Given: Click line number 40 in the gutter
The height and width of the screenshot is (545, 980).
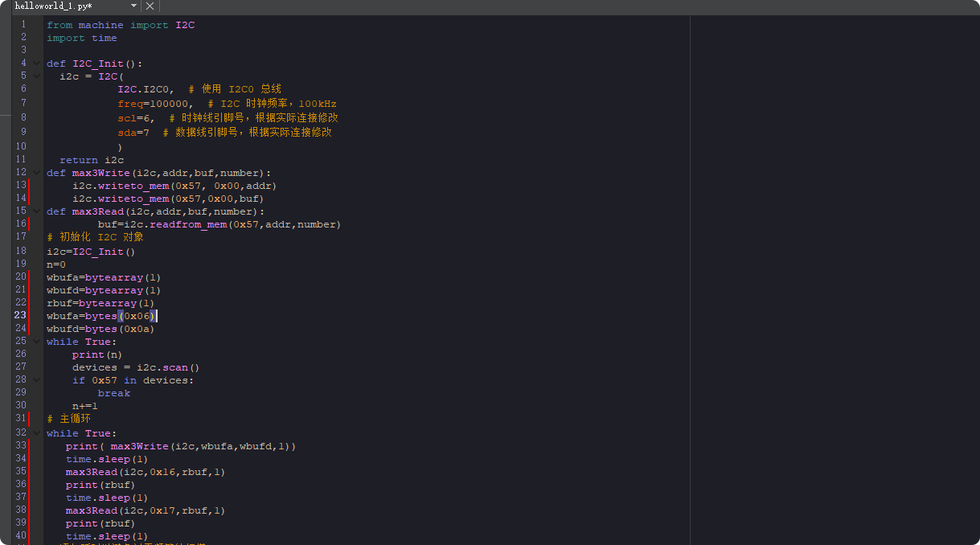Looking at the screenshot, I should [20, 536].
